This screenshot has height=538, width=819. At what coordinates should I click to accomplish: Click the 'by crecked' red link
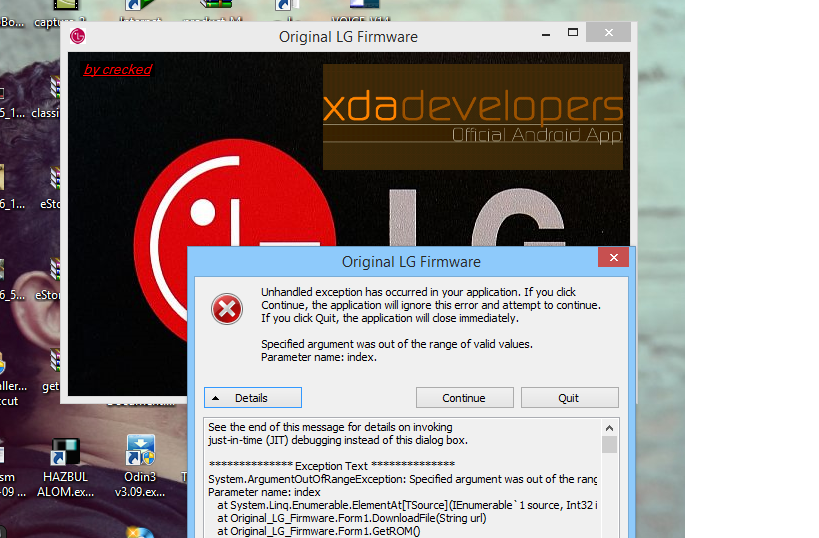point(118,69)
